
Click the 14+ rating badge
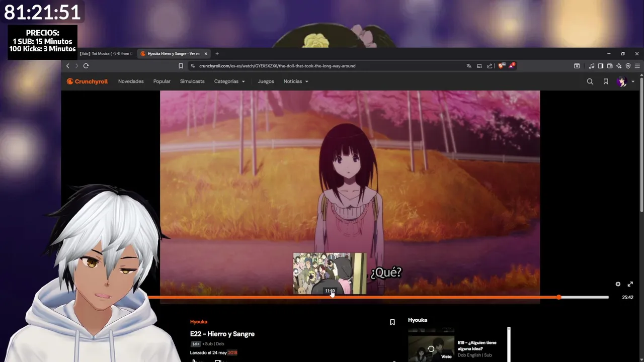click(x=196, y=344)
